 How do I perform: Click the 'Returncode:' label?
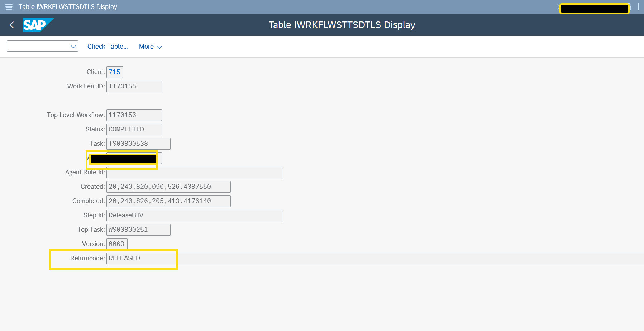click(87, 258)
